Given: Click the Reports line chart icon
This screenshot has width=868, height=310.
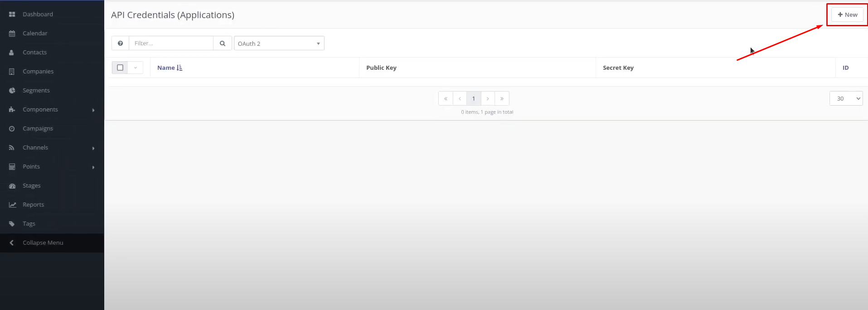Looking at the screenshot, I should pos(12,205).
